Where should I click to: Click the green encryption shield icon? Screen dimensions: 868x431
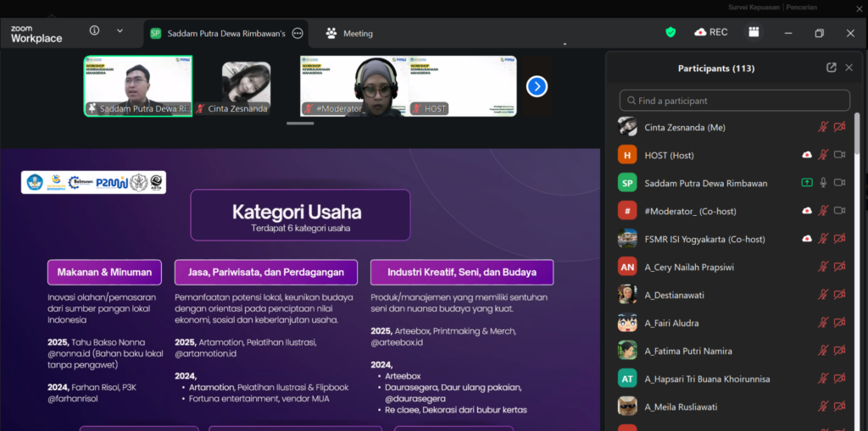670,32
